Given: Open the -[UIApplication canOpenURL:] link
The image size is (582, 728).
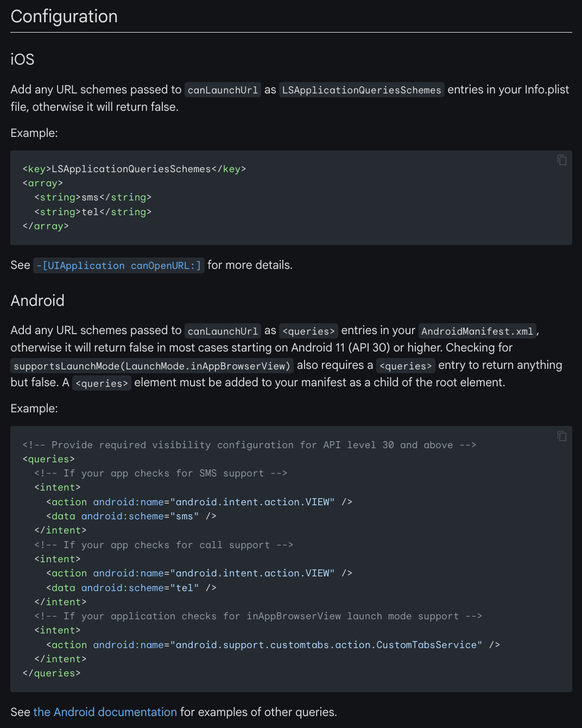Looking at the screenshot, I should (x=118, y=266).
